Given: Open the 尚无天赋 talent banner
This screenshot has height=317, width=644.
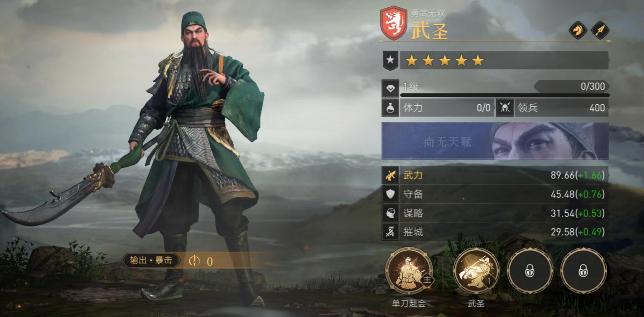Looking at the screenshot, I should pos(495,141).
